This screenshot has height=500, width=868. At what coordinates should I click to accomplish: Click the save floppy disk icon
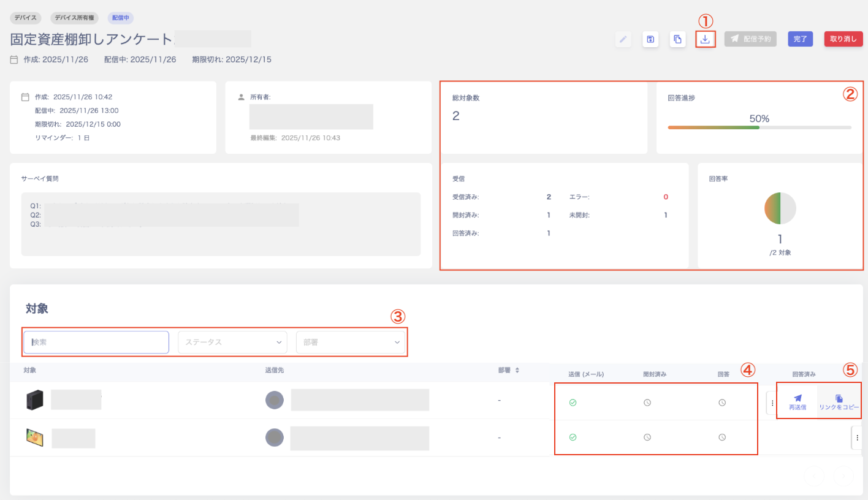coord(650,39)
